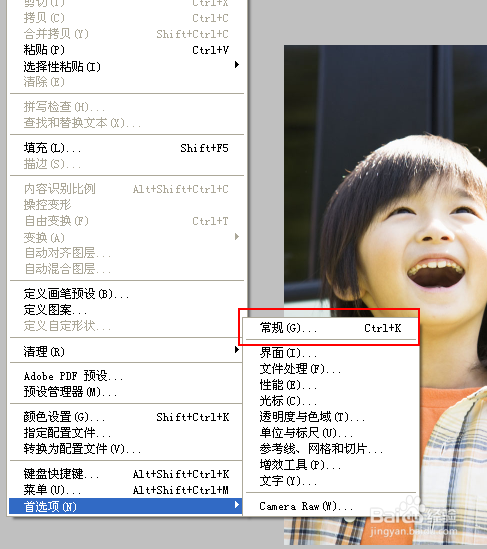Viewport: 487px width, 549px height.
Task: Open 文字(Y)... preferences
Action: 331,481
